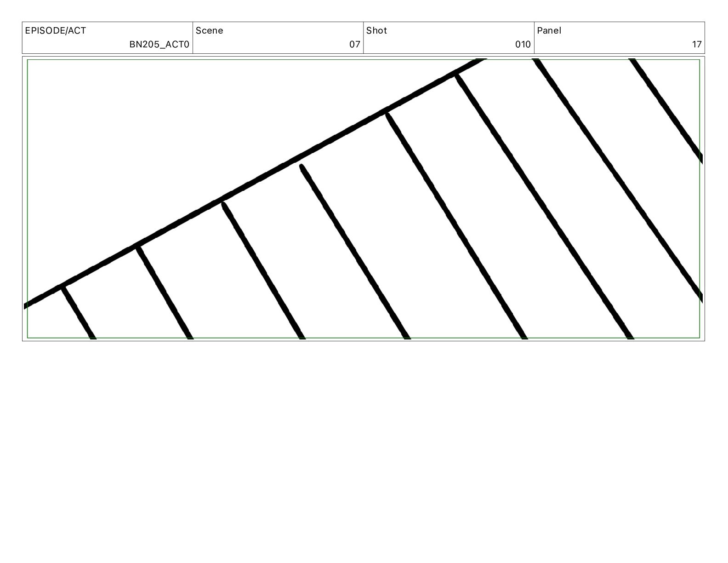
Task: Select the Panel header label
Action: pyautogui.click(x=549, y=31)
